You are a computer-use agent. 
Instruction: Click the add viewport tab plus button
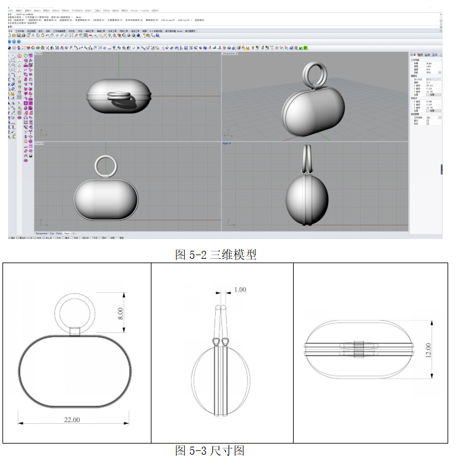click(x=74, y=234)
